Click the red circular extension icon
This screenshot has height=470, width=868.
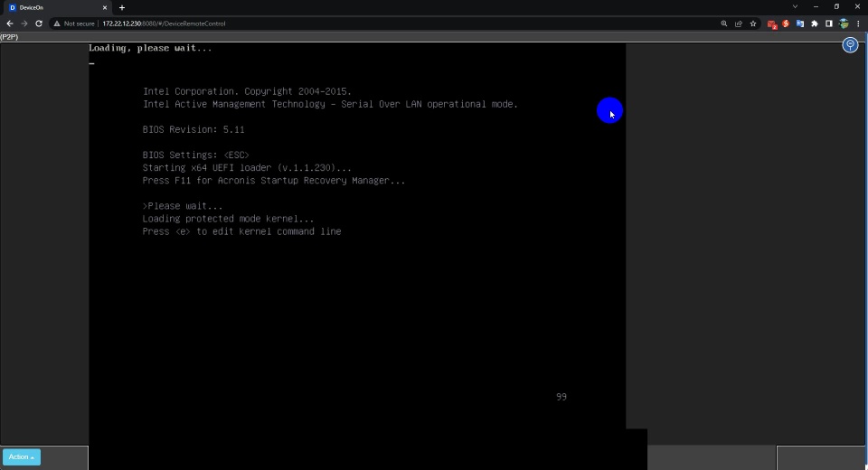pyautogui.click(x=786, y=23)
